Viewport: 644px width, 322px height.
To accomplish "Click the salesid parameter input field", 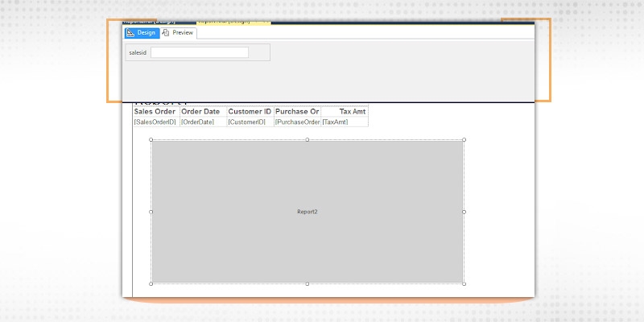I will coord(200,52).
